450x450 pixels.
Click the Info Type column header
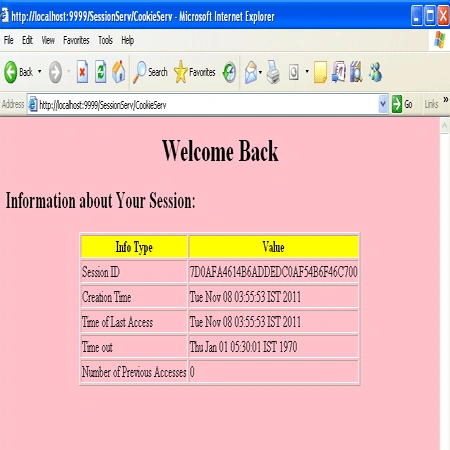pyautogui.click(x=134, y=247)
